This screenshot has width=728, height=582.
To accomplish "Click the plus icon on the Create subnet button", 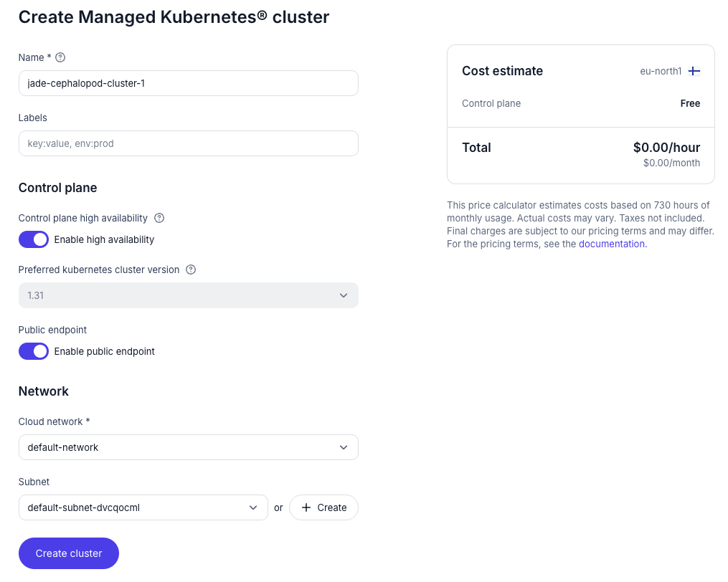I will click(306, 507).
